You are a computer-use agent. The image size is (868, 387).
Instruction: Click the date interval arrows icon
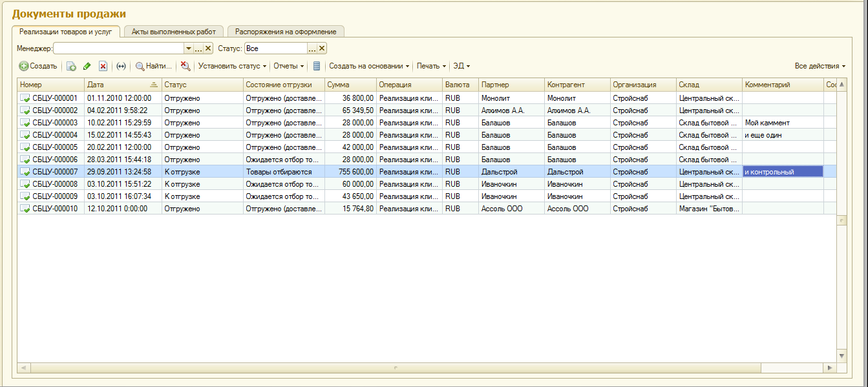[x=121, y=66]
